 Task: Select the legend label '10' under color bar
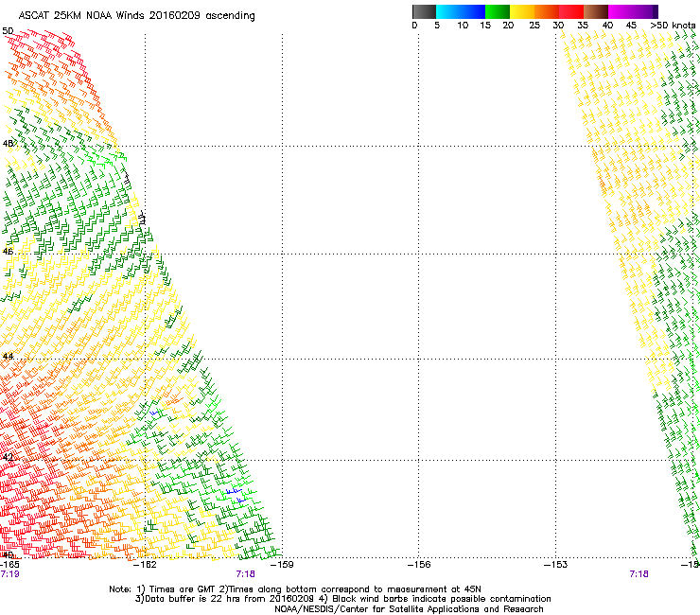463,26
